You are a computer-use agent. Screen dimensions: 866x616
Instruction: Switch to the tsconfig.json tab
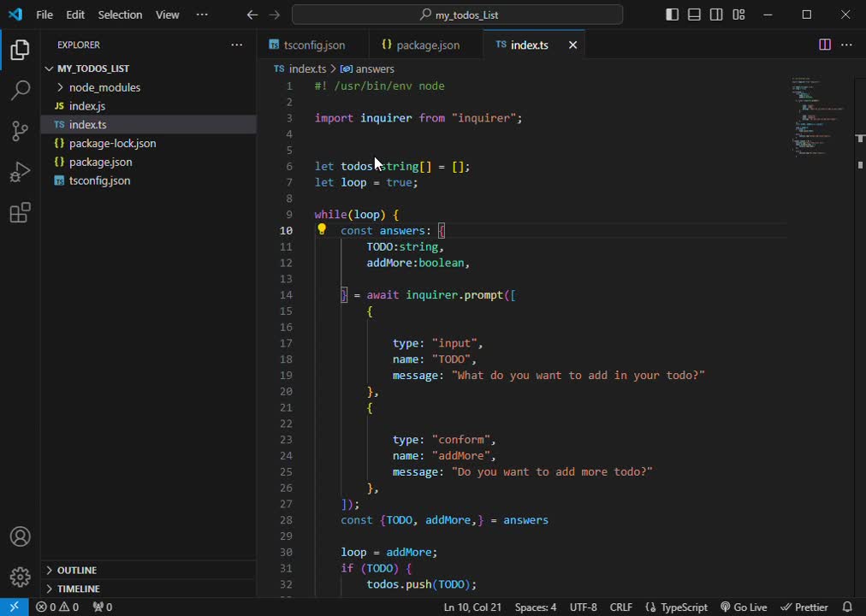point(312,44)
